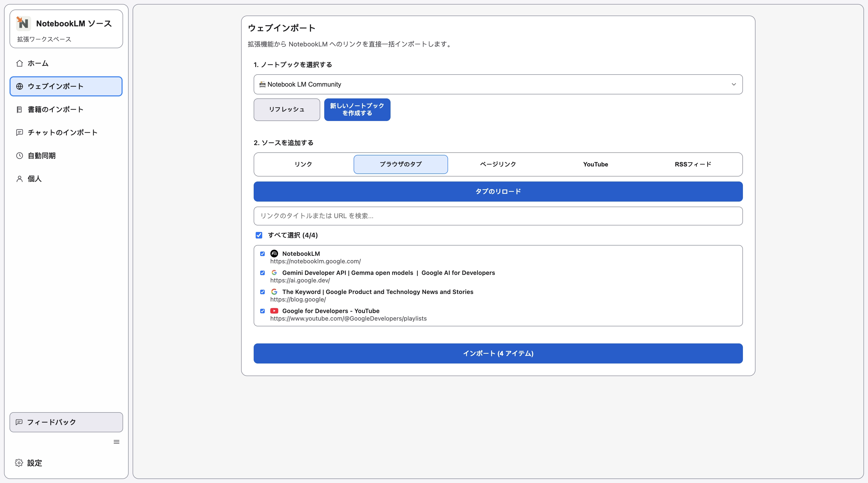Click the feedback speech bubble icon
The image size is (868, 483).
20,422
